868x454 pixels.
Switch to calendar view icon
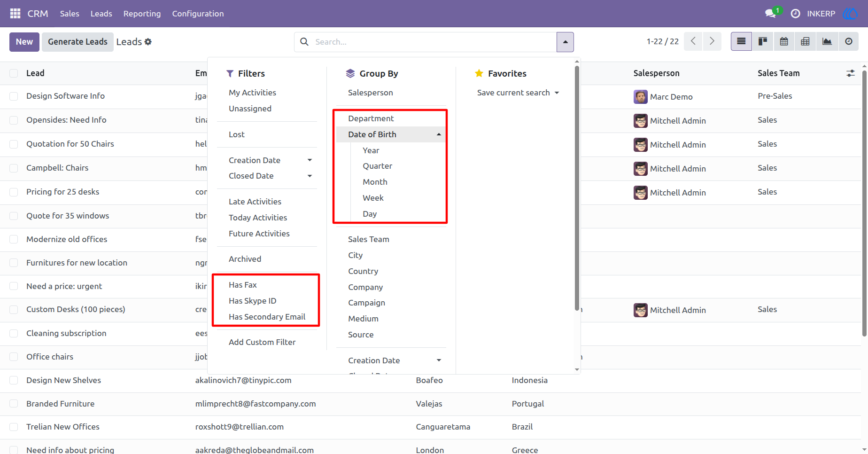coord(784,41)
